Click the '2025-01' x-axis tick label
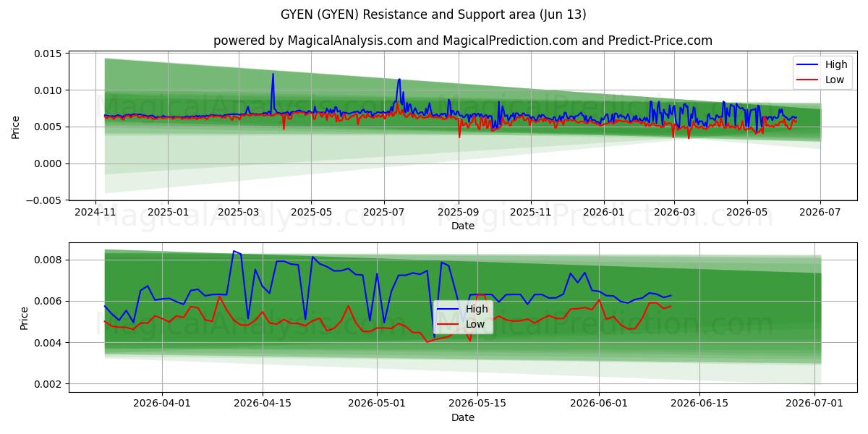The image size is (868, 434). click(168, 213)
